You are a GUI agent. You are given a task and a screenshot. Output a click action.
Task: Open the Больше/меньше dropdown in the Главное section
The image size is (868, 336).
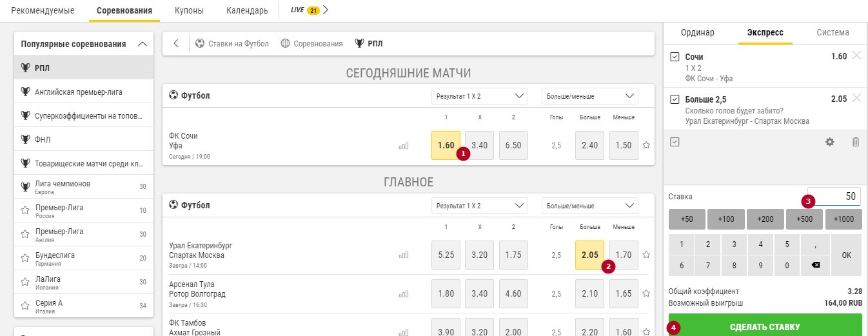pos(589,206)
